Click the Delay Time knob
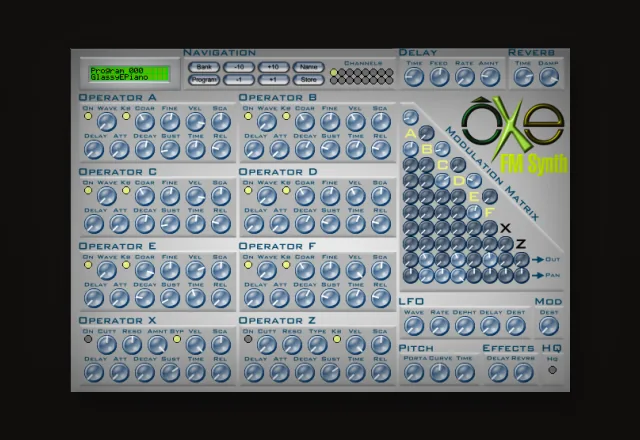Screen dimensions: 640x440 tap(414, 77)
